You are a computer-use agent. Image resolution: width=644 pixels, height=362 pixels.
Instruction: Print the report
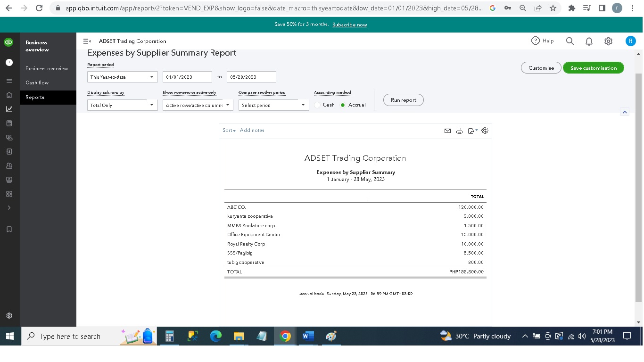point(459,131)
